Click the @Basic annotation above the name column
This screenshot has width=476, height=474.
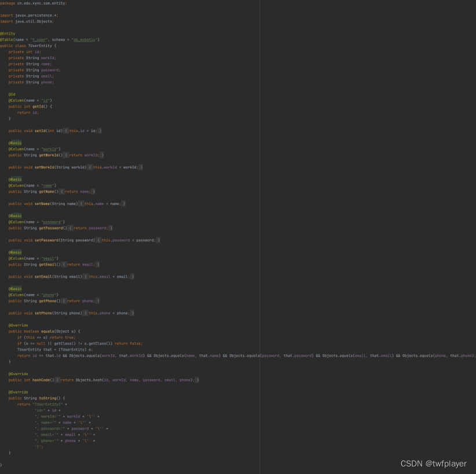15,179
